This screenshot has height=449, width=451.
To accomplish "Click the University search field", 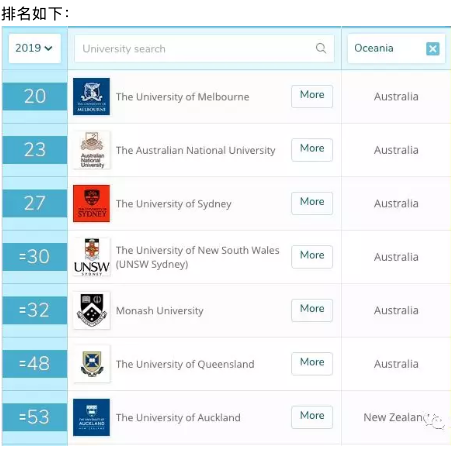I will 204,49.
